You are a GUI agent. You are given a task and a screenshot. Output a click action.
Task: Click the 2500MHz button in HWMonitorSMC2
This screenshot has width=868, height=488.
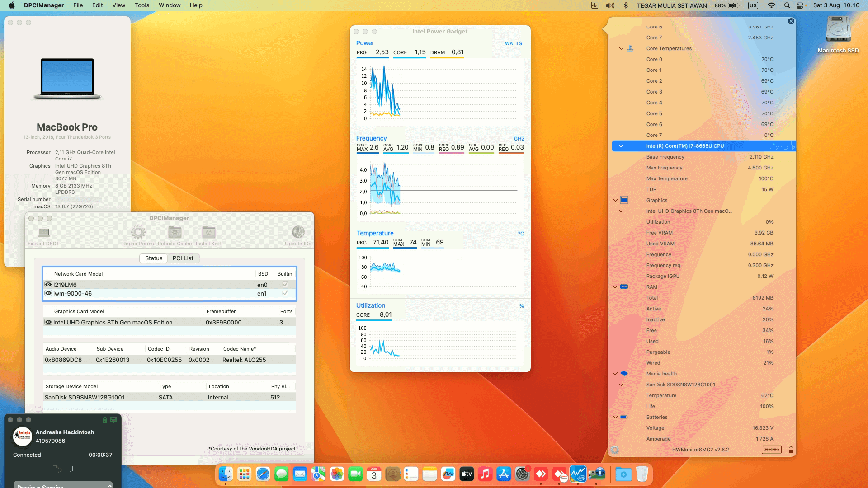click(771, 450)
